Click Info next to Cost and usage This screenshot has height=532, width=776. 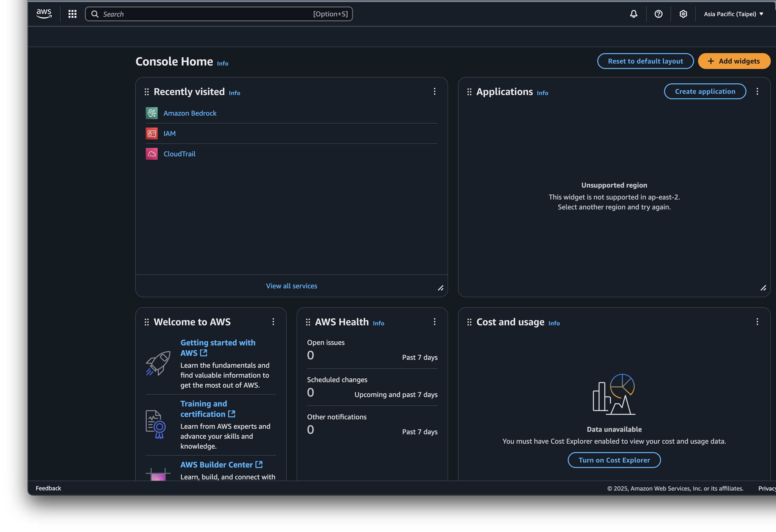[x=554, y=323]
